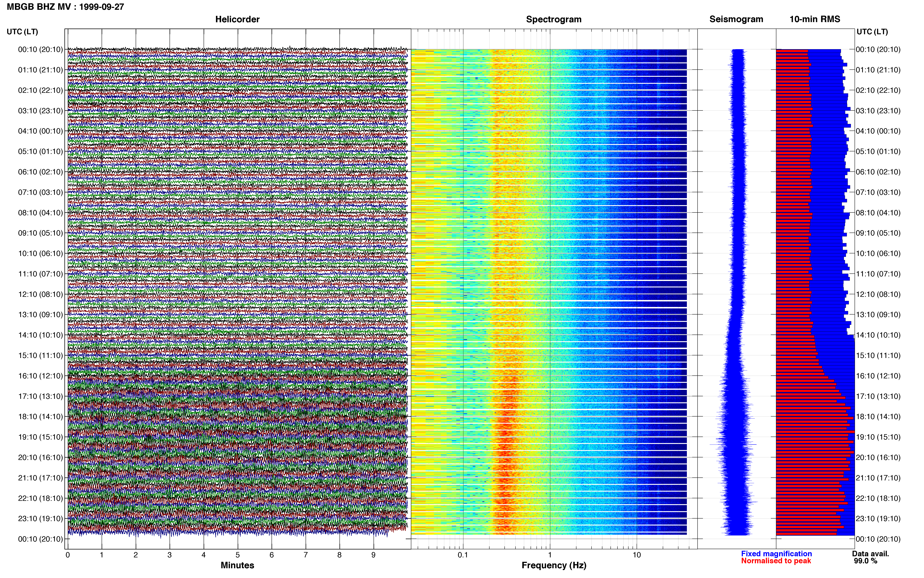Viewport: 924px width, 578px height.
Task: Click 04:10 (00:10) on the Helicorder time axis
Action: [x=41, y=131]
